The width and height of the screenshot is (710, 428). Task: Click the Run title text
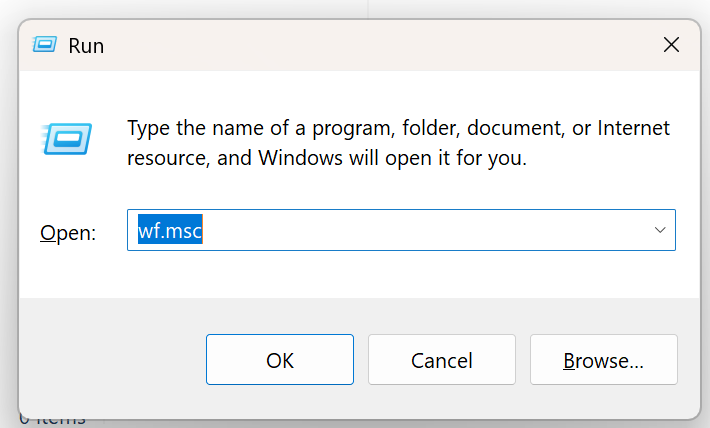click(86, 46)
